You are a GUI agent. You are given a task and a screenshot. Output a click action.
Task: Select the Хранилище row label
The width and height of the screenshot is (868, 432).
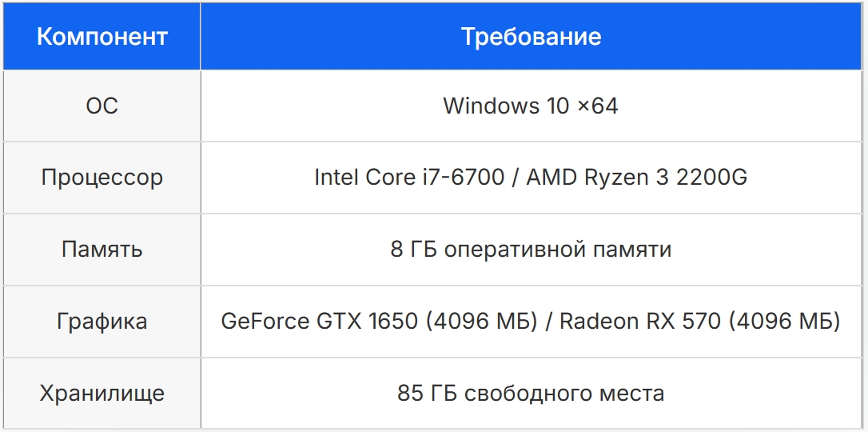(x=102, y=394)
